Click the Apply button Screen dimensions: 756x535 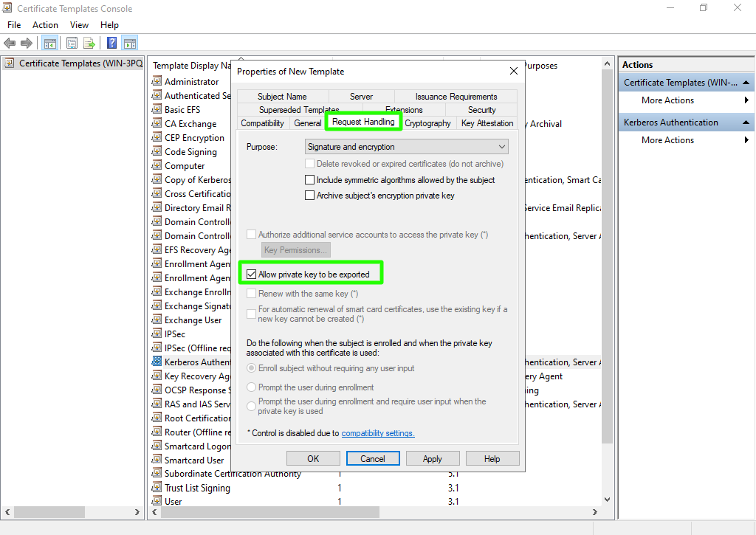pos(433,458)
